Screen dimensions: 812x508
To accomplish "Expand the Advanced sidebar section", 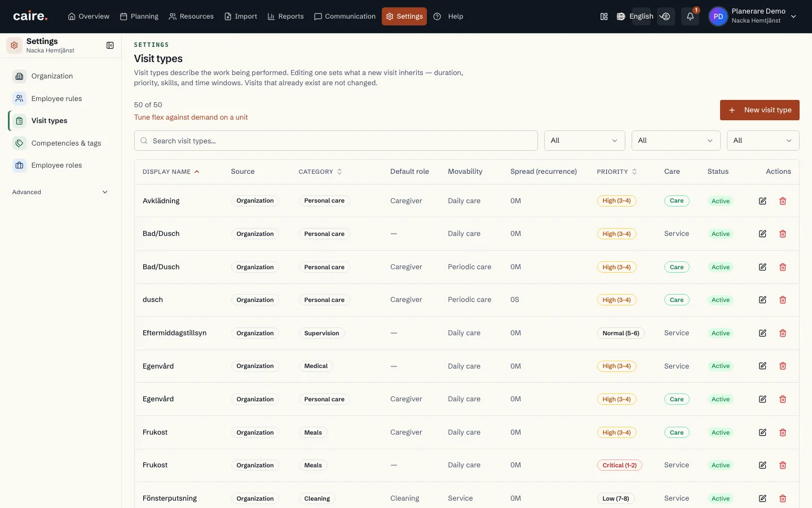I will [x=60, y=192].
